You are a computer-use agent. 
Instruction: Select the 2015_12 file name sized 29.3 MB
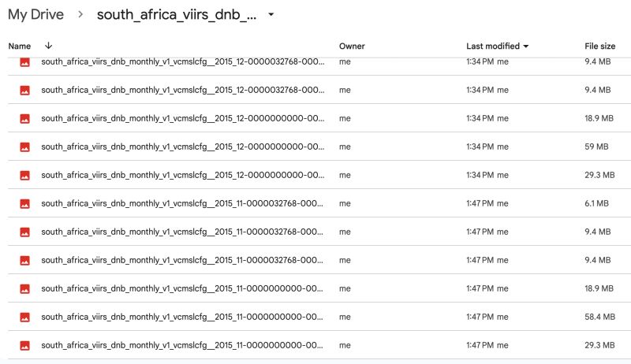coord(183,175)
